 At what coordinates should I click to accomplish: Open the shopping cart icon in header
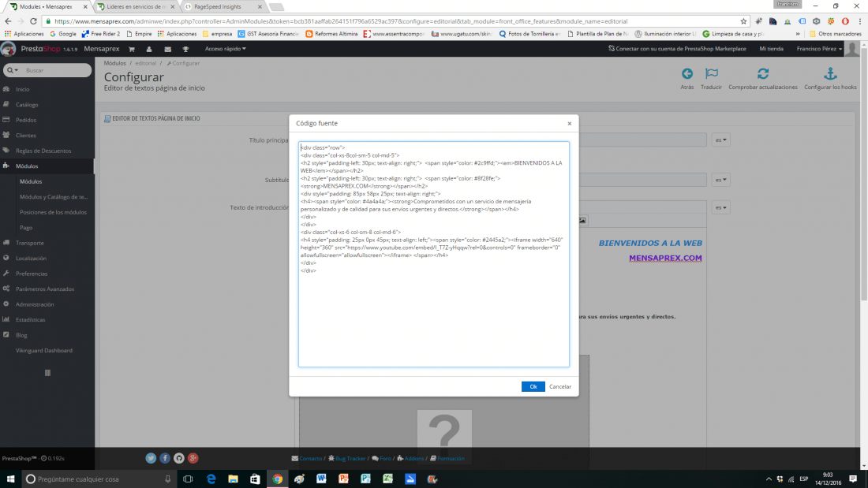click(132, 49)
